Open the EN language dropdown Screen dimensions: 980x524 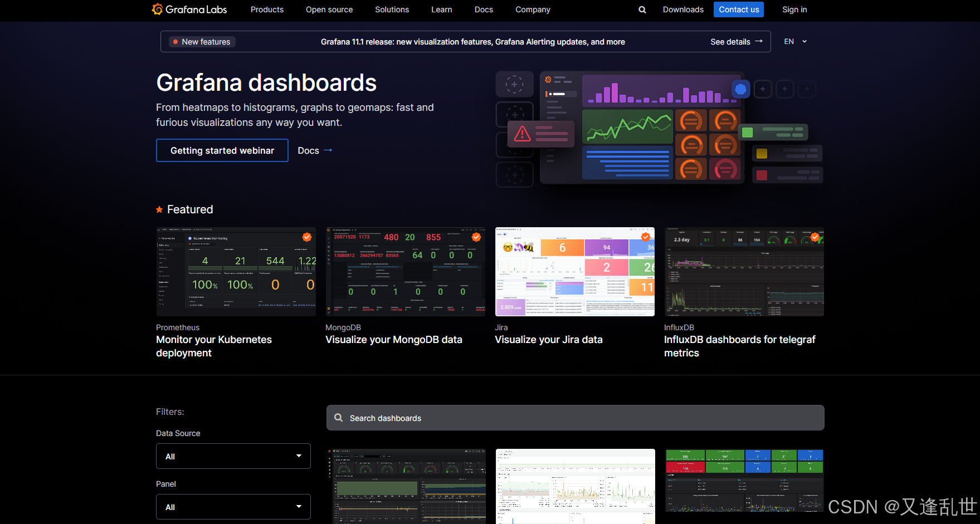point(795,42)
